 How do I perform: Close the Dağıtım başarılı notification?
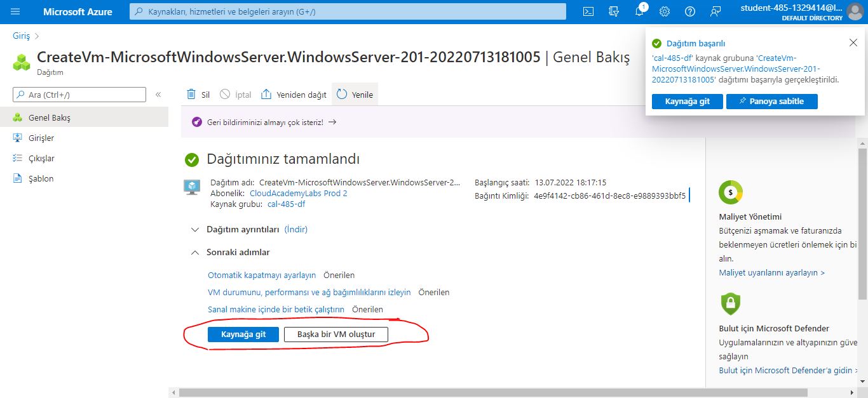pos(853,43)
